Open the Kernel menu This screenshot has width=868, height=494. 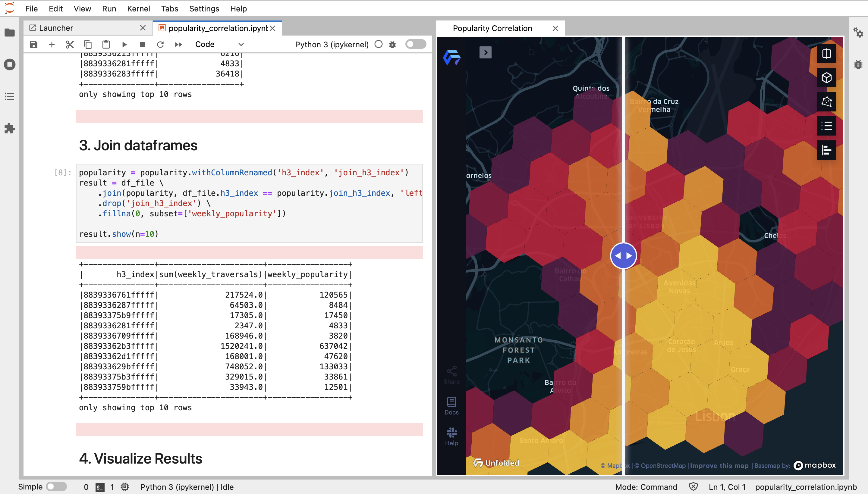click(138, 8)
